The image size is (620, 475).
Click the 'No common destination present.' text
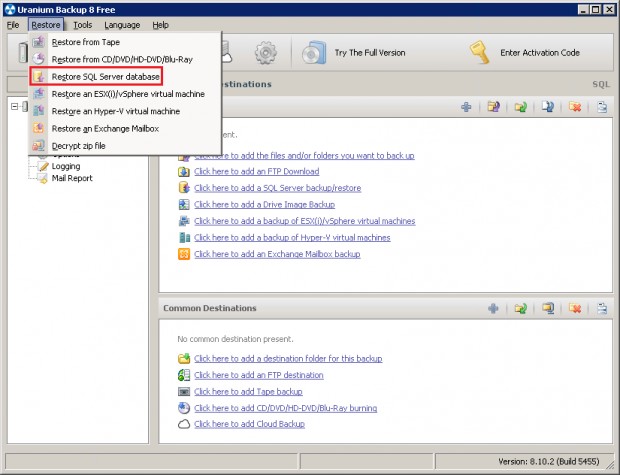[x=235, y=339]
